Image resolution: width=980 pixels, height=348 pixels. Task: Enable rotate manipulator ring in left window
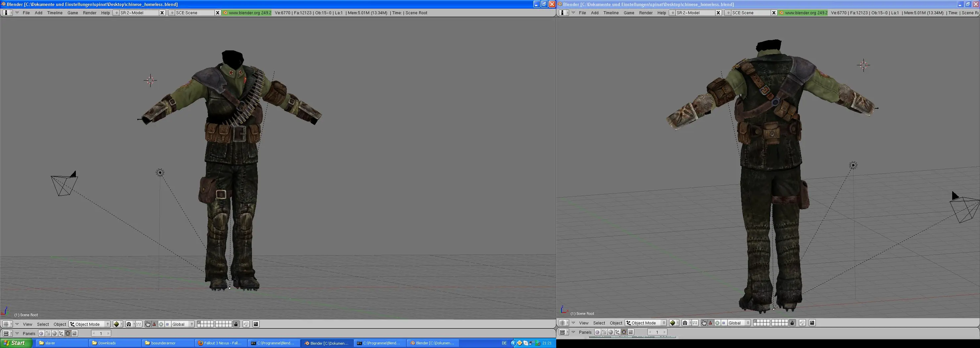161,324
